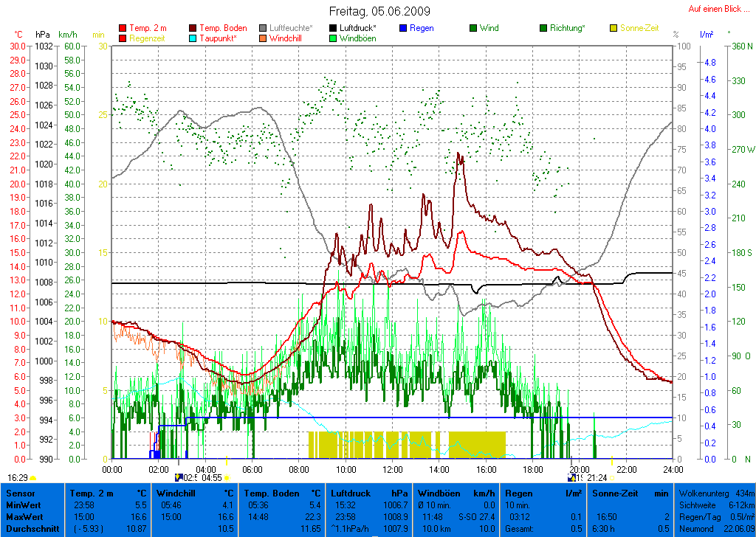Viewport: 756px width, 537px height.
Task: Click the date title Freitag, 05.06.2009
Action: 379,11
